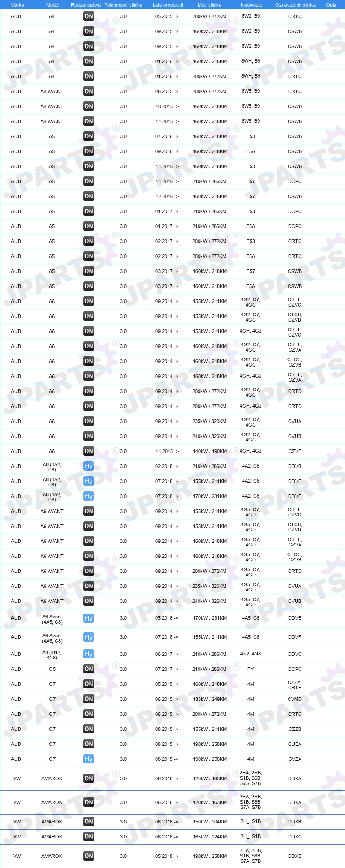Select ON icon for A4 AVANT 11.2015
Image resolution: width=345 pixels, height=868 pixels.
tap(89, 121)
